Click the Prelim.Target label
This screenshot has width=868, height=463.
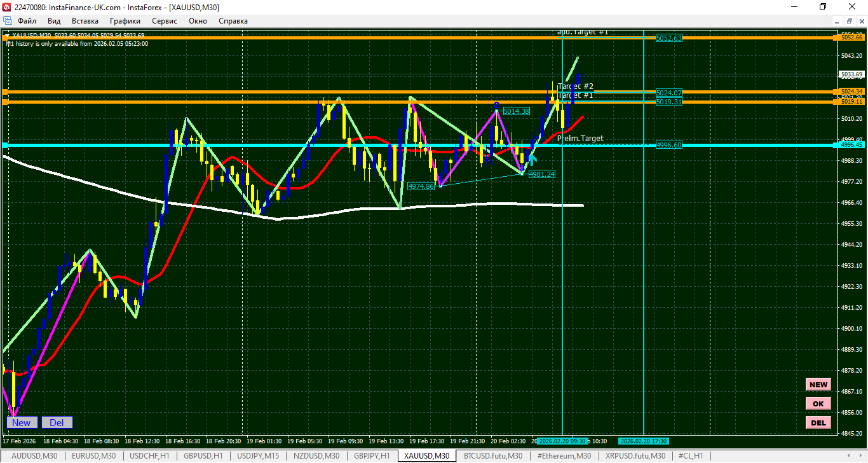pyautogui.click(x=581, y=138)
